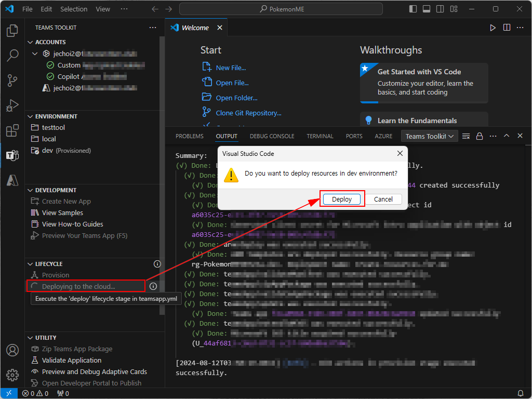532x399 pixels.
Task: Collapse the ENVIRONMENT section
Action: (30, 116)
